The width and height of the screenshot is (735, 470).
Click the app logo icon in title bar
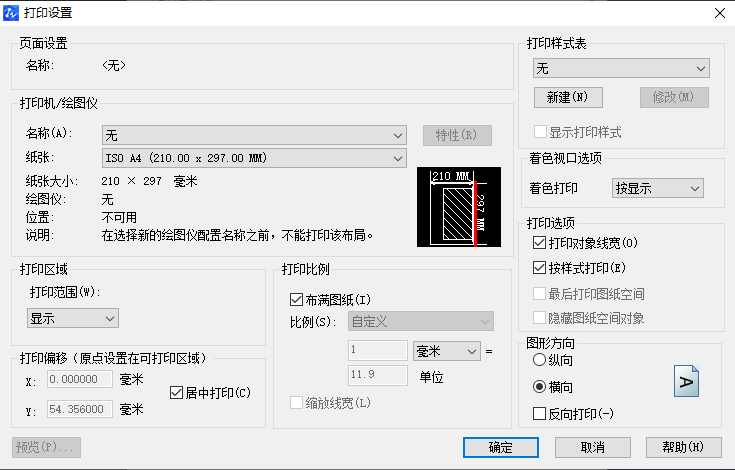coord(12,12)
